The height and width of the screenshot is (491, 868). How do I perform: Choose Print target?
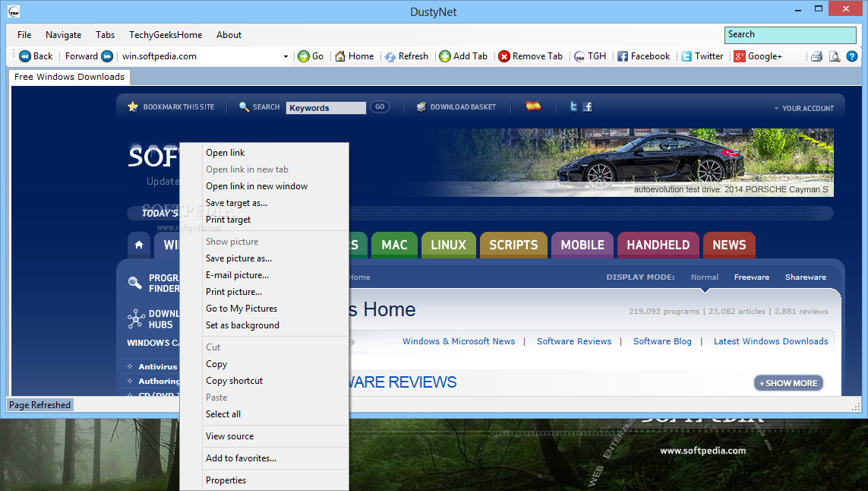tap(264, 220)
